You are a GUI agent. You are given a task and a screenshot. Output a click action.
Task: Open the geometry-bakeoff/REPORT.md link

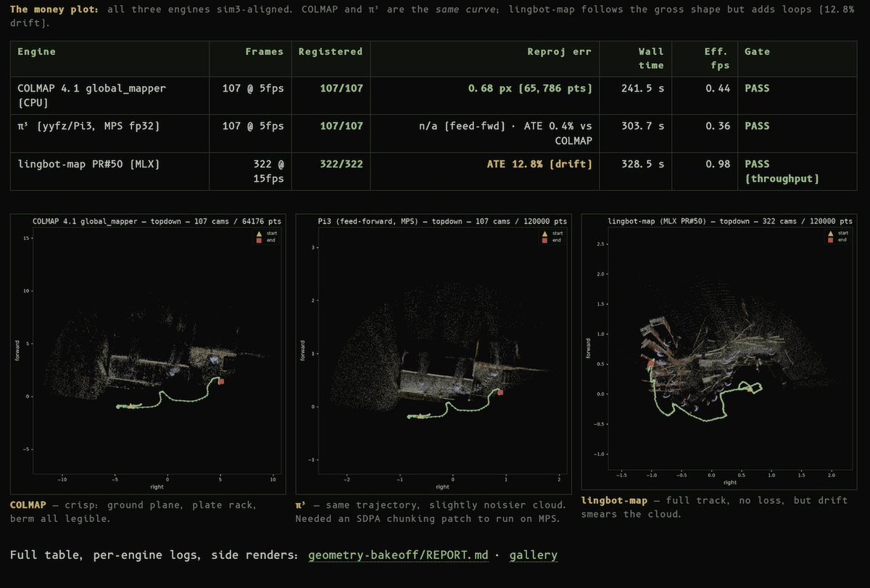tap(398, 555)
